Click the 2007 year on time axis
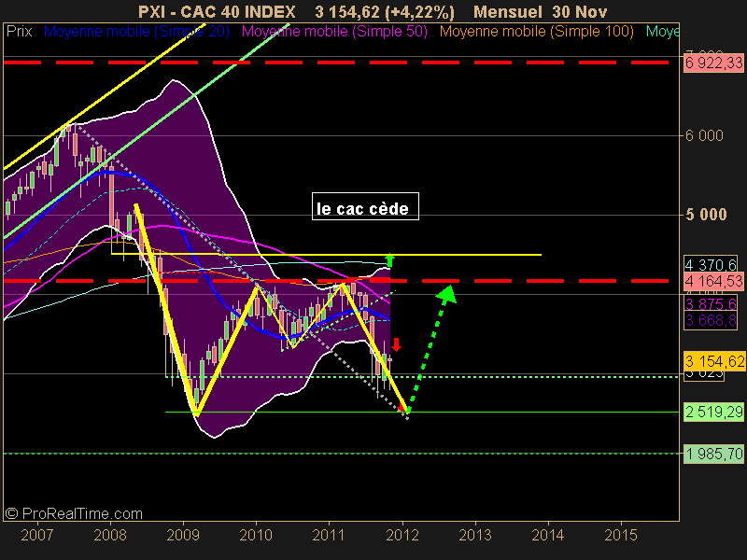Screen dimensions: 747x560 37,535
